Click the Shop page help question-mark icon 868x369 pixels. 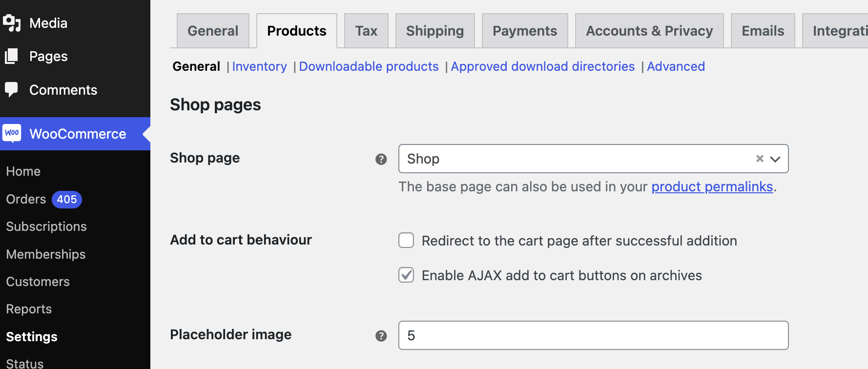pos(381,159)
